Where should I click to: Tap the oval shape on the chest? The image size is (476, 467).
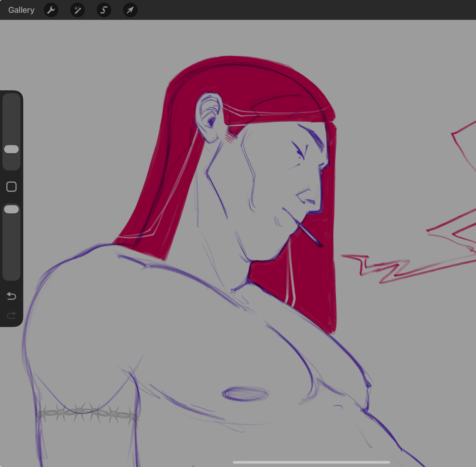click(x=246, y=394)
